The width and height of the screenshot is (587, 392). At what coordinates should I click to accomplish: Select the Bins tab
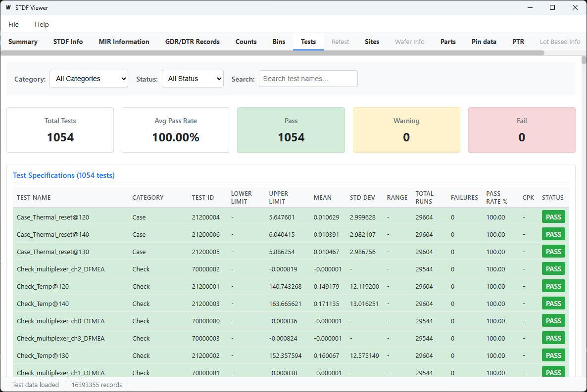pos(279,42)
